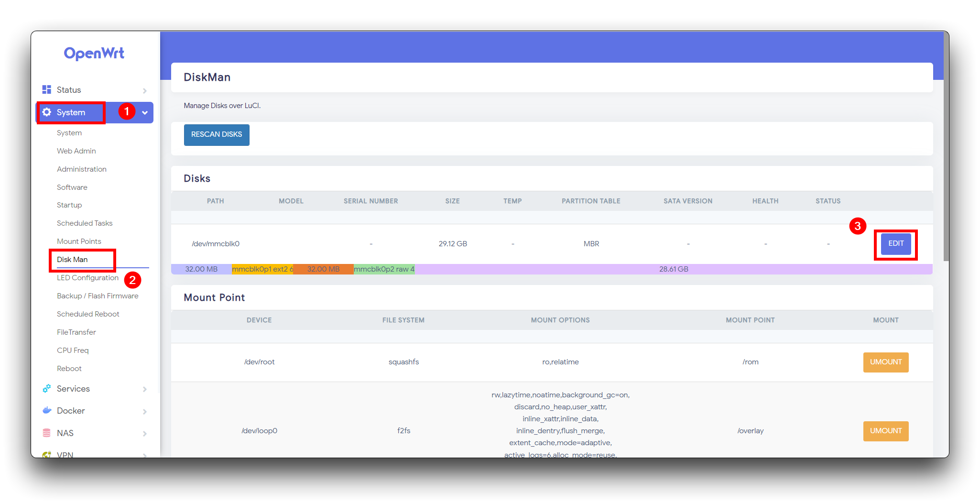Click the 29.12 GB size cell
Image resolution: width=980 pixels, height=504 pixels.
coord(453,244)
